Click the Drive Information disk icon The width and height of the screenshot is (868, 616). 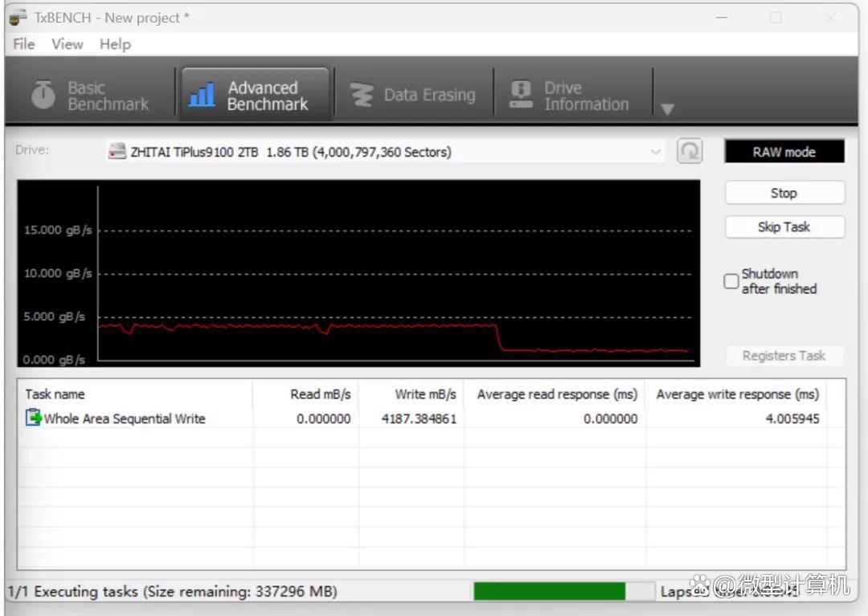520,94
